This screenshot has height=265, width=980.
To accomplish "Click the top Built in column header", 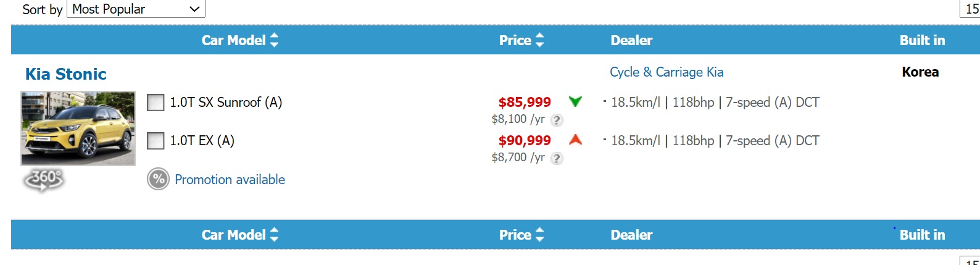I will [x=922, y=40].
